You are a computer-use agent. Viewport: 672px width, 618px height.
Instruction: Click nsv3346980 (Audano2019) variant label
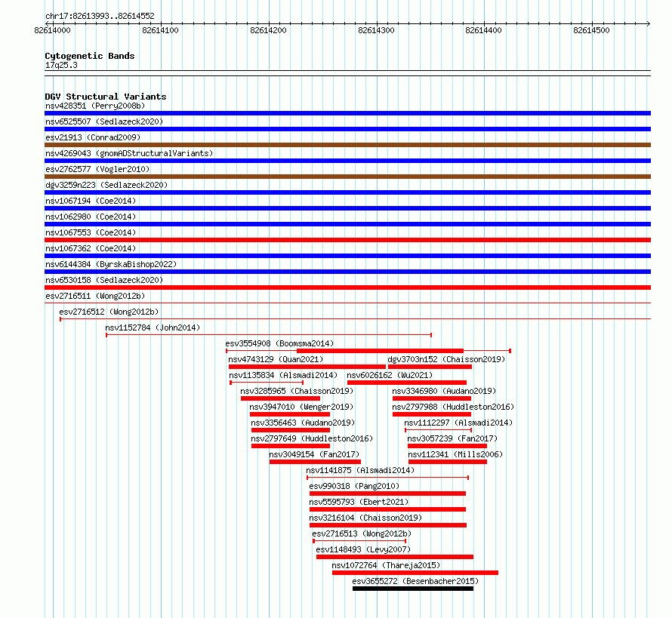tap(444, 391)
